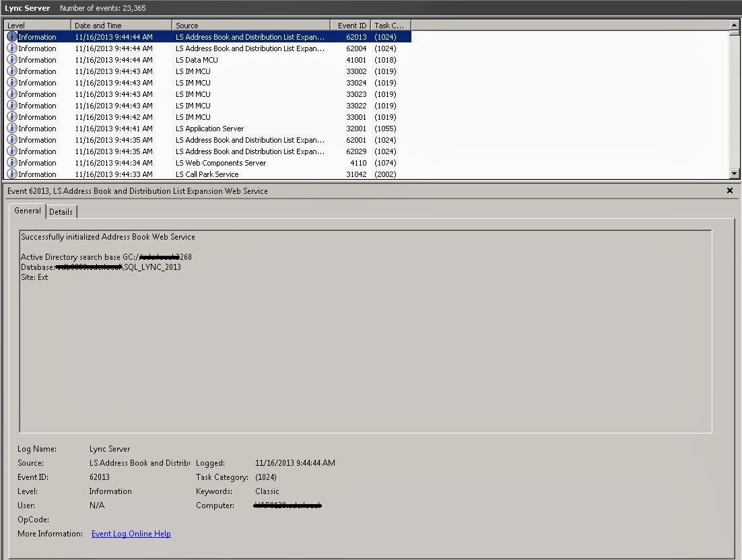The image size is (742, 560).
Task: Switch to the Details tab
Action: [61, 211]
